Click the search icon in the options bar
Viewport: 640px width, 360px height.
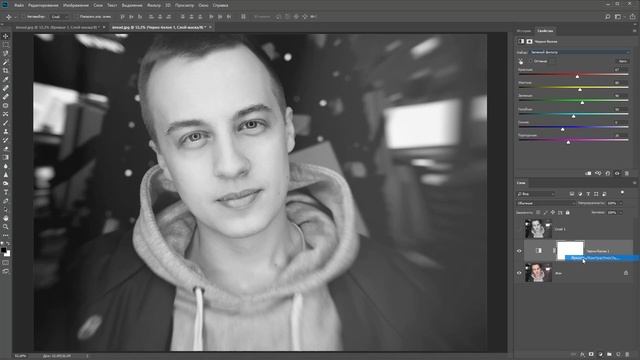pos(608,17)
